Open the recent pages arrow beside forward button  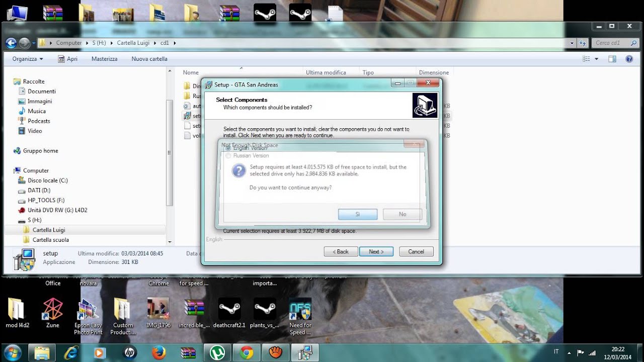[33, 43]
